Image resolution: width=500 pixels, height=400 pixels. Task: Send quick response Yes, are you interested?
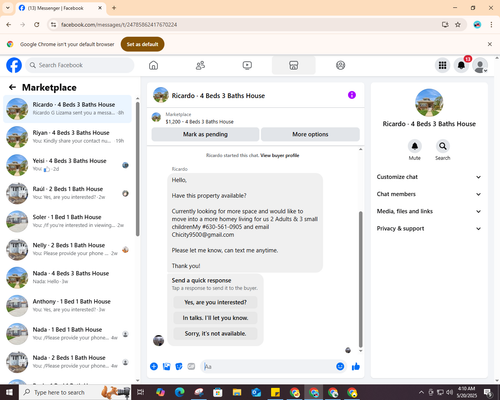pos(215,302)
